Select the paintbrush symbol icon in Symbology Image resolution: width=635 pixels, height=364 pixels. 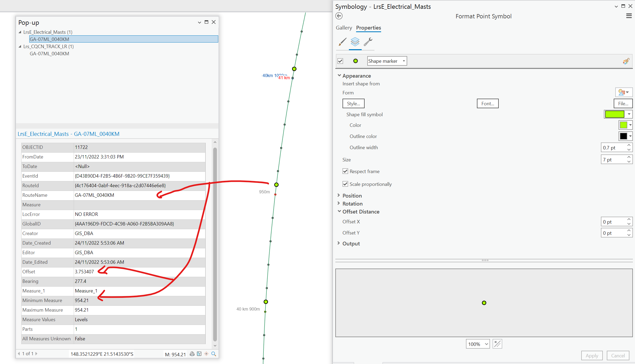pyautogui.click(x=342, y=42)
